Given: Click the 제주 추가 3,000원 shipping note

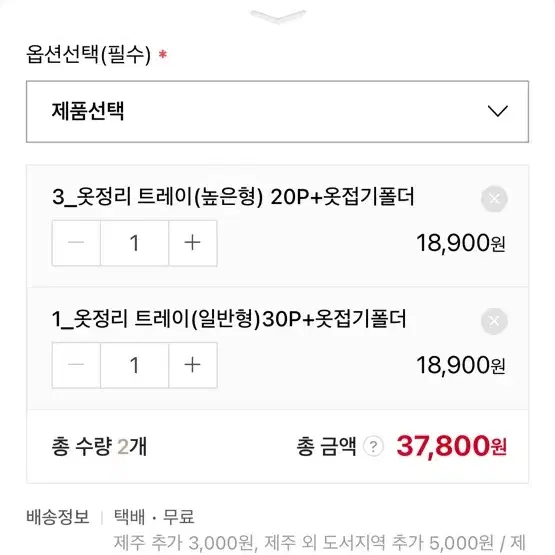Looking at the screenshot, I should tap(183, 543).
